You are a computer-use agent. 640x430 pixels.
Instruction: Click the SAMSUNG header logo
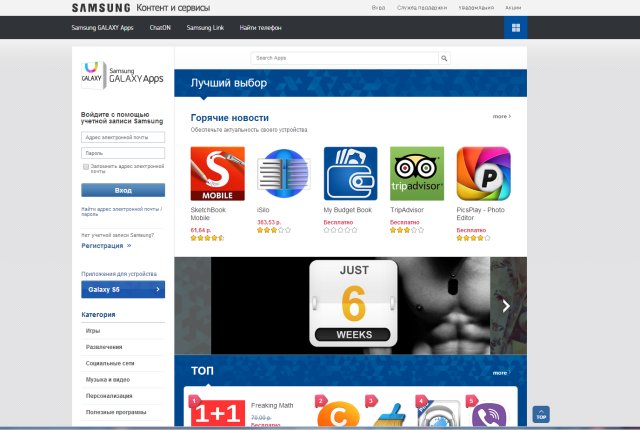pyautogui.click(x=101, y=8)
